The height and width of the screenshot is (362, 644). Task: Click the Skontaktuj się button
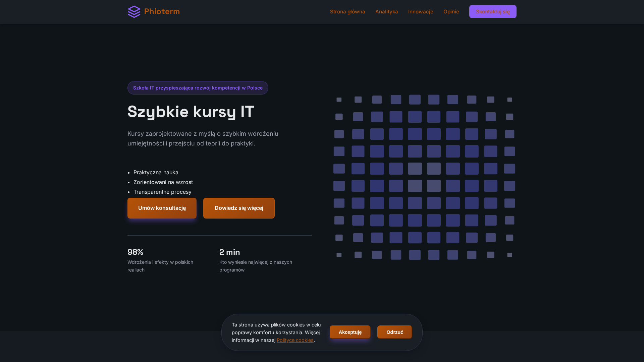coord(493,11)
